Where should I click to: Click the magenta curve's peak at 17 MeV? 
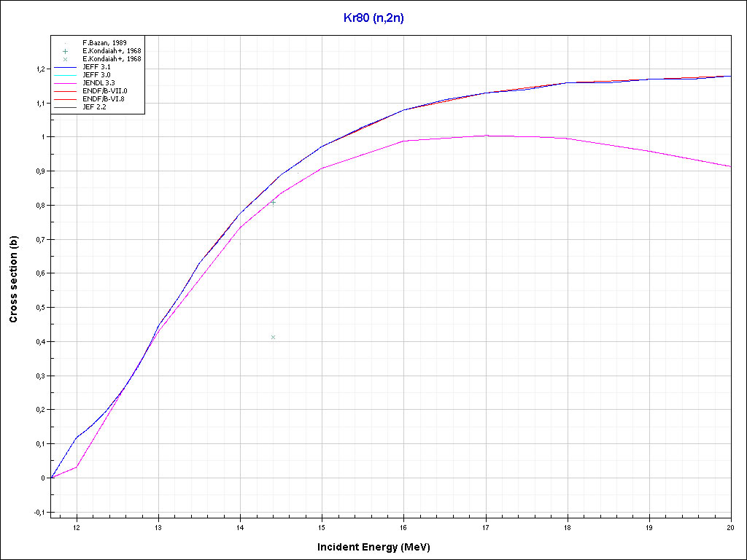486,136
